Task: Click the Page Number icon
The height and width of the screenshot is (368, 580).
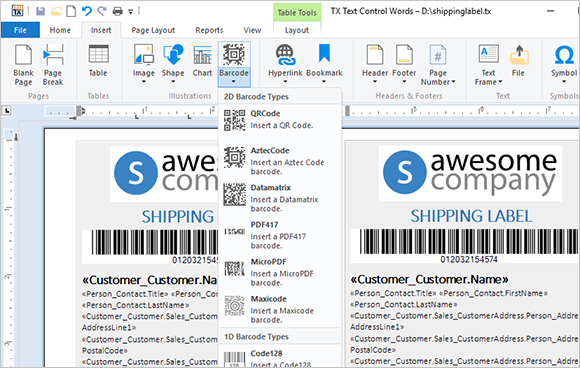Action: pyautogui.click(x=438, y=55)
